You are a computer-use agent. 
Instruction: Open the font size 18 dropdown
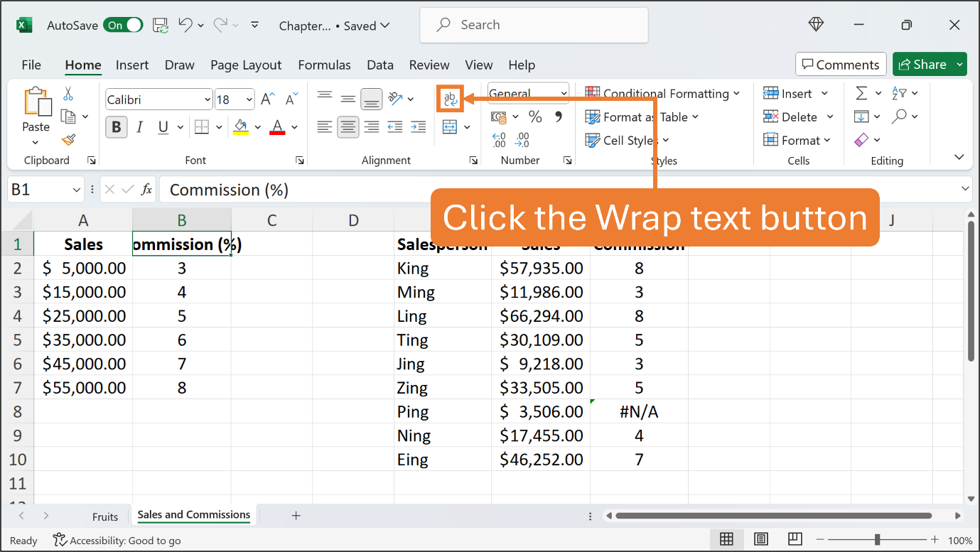[249, 99]
